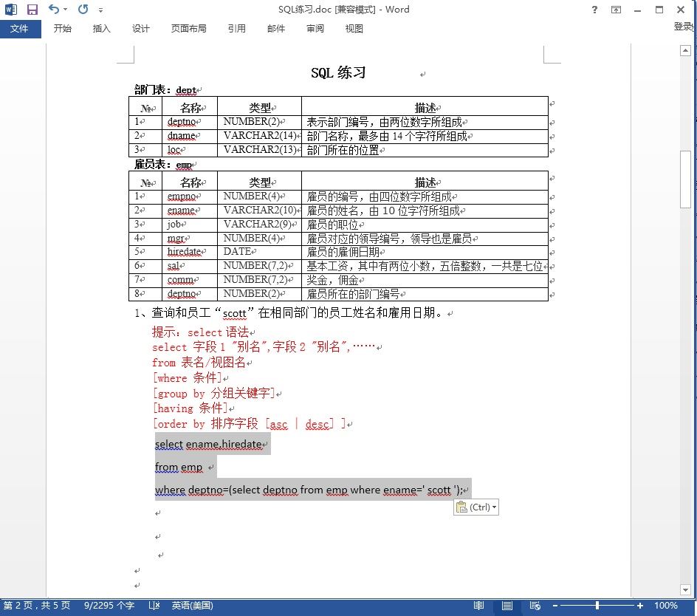Switch to Web Layout view icon
This screenshot has width=697, height=616.
tap(535, 606)
